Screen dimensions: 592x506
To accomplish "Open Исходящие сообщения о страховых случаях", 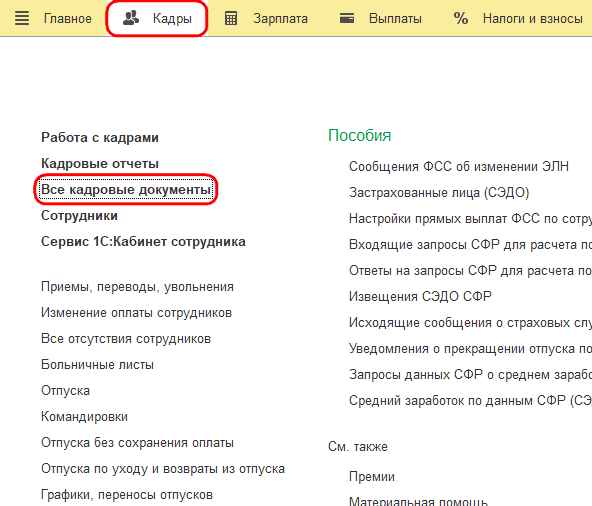I will (x=470, y=322).
